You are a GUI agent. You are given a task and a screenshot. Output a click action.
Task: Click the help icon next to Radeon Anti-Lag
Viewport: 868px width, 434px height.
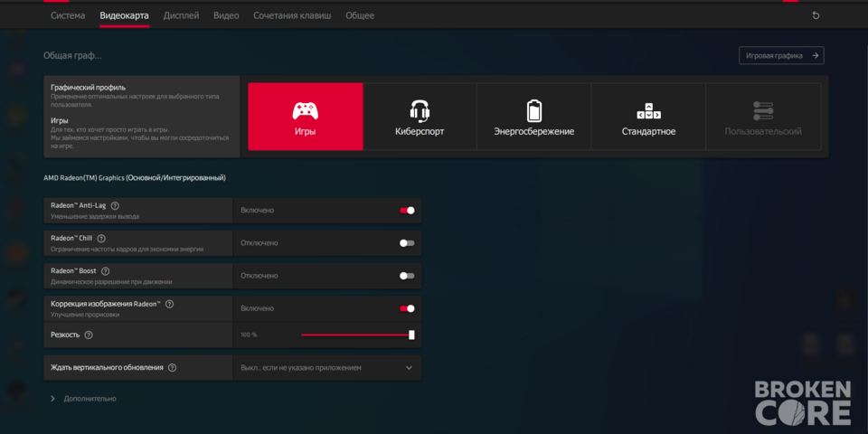pos(115,205)
